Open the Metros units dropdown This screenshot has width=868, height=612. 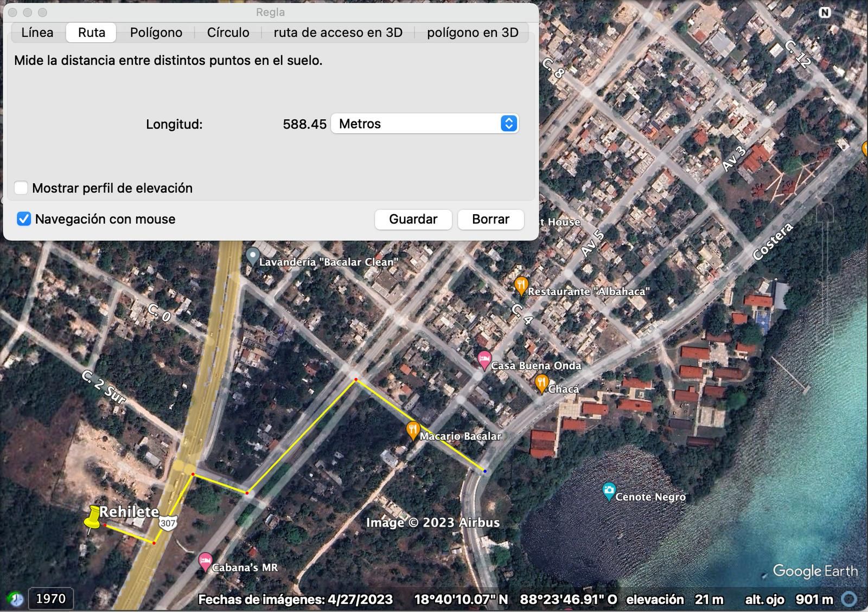[x=425, y=124]
